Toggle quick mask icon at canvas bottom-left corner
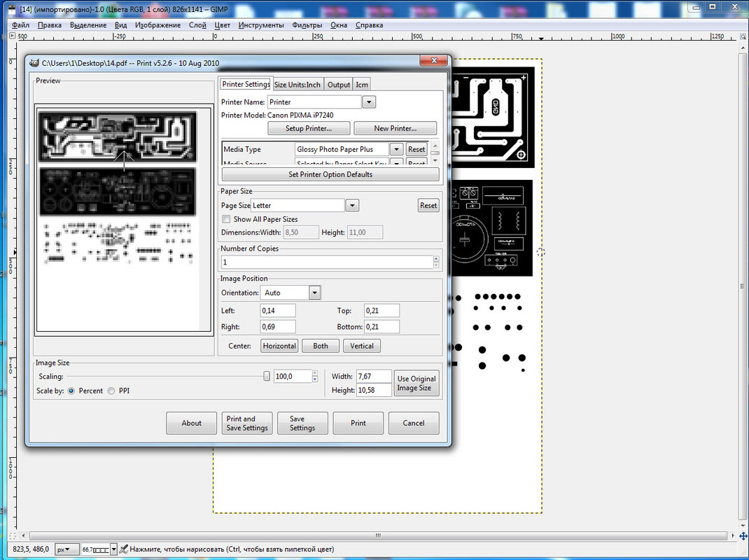 13,535
